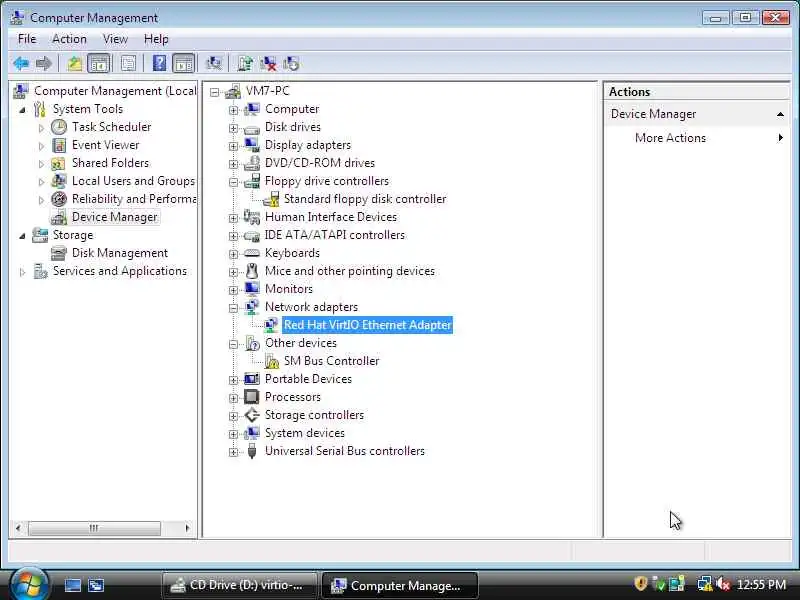Image resolution: width=800 pixels, height=600 pixels.
Task: Click the Show Desktop quick launch icon
Action: tap(72, 585)
